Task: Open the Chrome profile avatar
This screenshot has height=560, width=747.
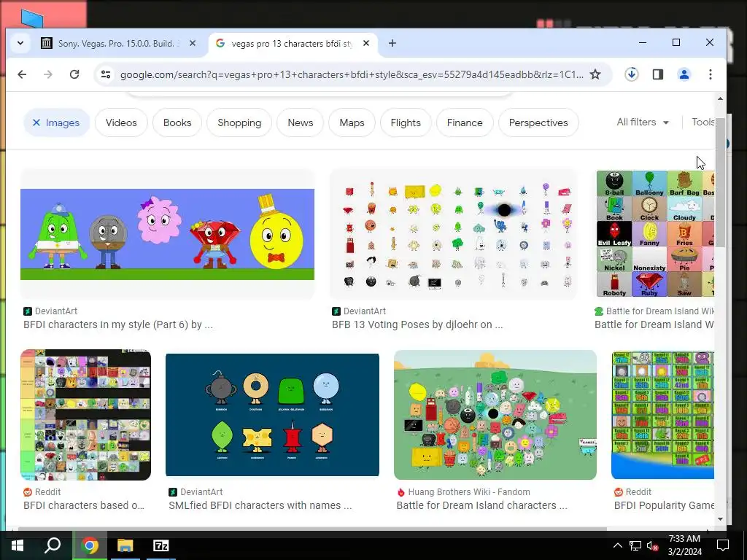Action: [x=684, y=74]
